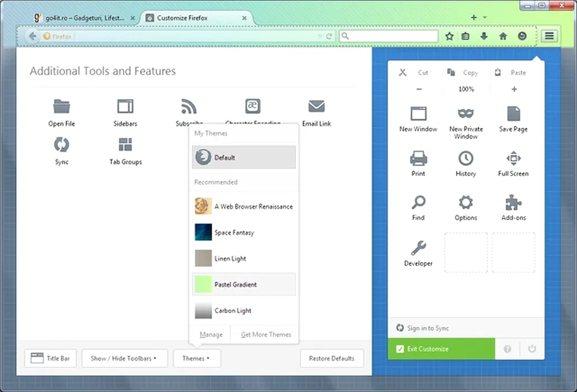The width and height of the screenshot is (577, 392).
Task: Click the reload button in address bar
Action: (x=329, y=36)
